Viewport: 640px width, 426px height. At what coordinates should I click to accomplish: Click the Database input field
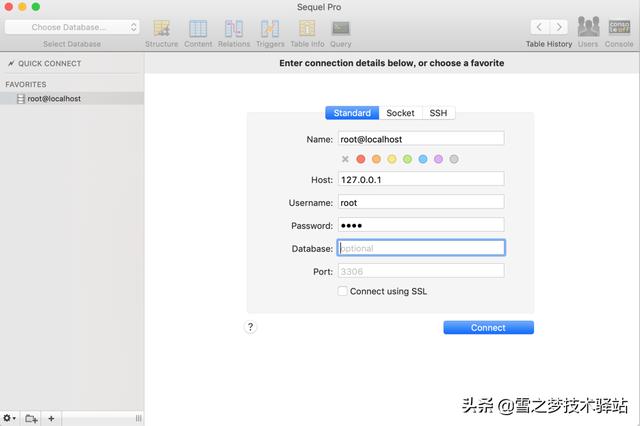(x=421, y=248)
